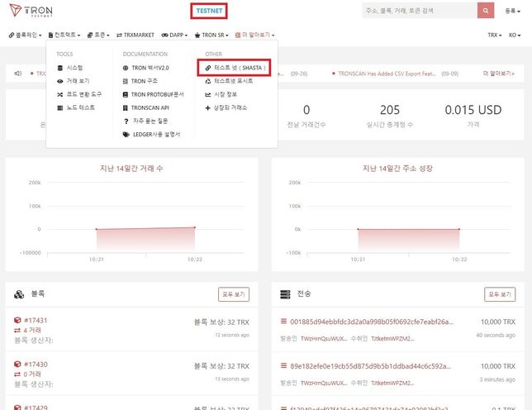Image resolution: width=532 pixels, height=410 pixels.
Task: Open the testnet faucet recycle-icon entry
Action: pos(229,81)
